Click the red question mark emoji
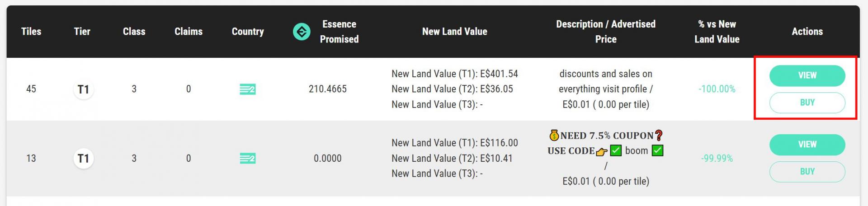The image size is (868, 206). point(659,135)
